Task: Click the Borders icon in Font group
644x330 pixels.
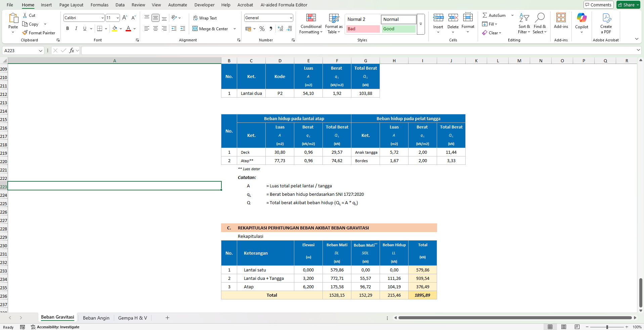Action: click(99, 29)
